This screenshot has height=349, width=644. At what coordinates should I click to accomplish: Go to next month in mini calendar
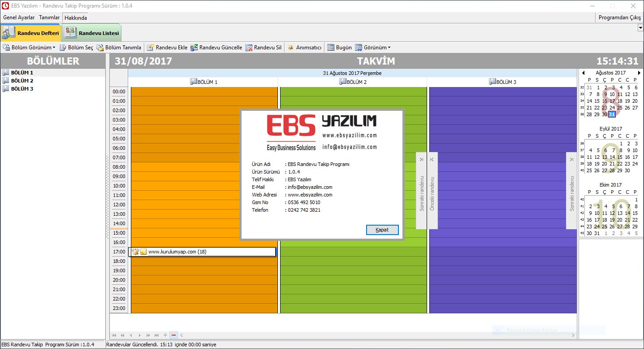click(x=639, y=73)
